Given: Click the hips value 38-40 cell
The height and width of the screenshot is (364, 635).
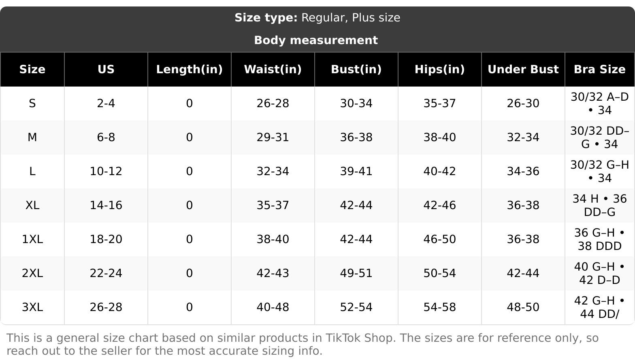Looking at the screenshot, I should 440,138.
